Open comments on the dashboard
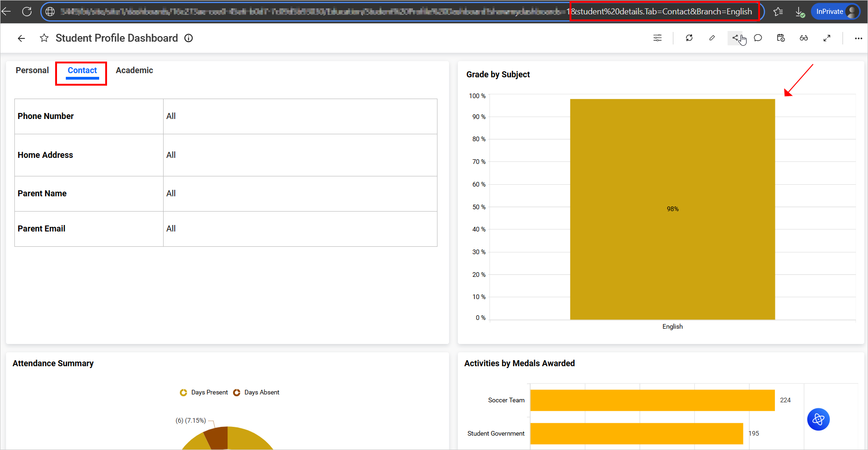Image resolution: width=868 pixels, height=450 pixels. [x=758, y=38]
